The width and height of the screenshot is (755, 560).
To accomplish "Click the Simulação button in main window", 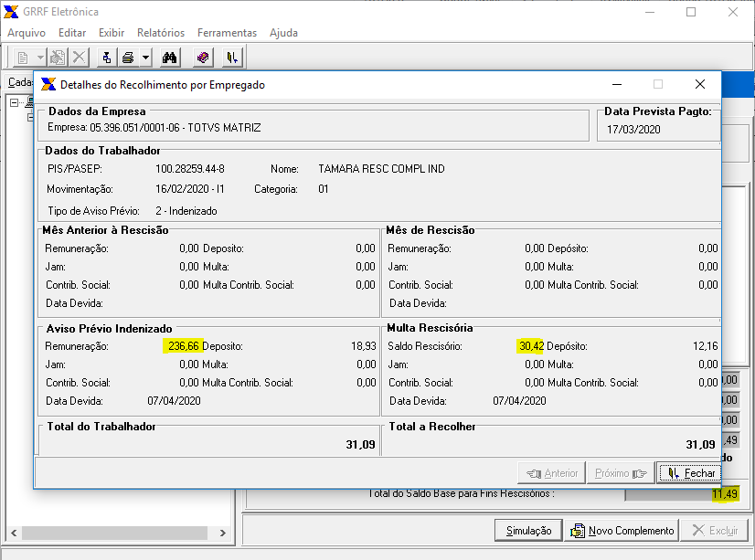I will [x=528, y=530].
